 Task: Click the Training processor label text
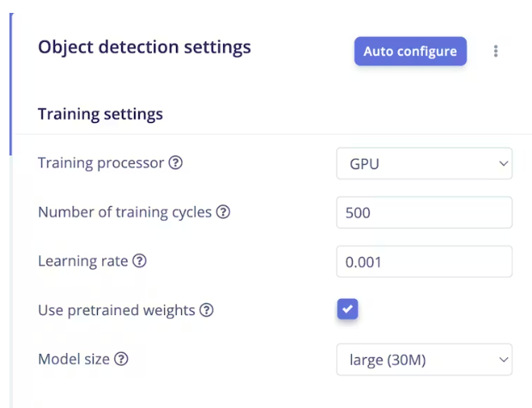pyautogui.click(x=100, y=163)
